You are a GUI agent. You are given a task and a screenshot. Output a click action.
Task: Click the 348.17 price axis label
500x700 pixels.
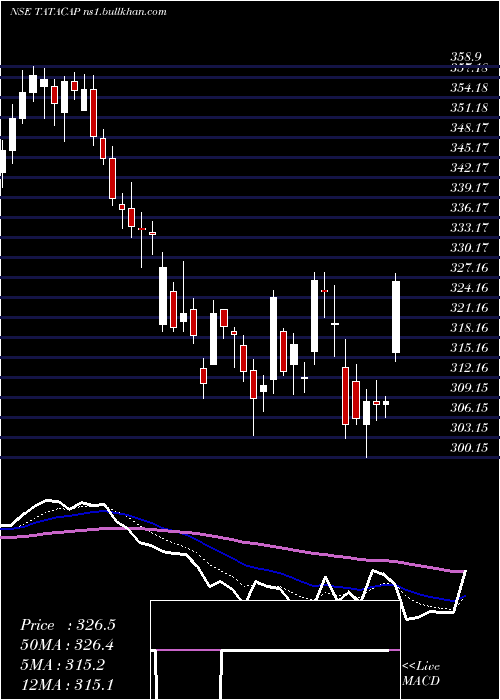pyautogui.click(x=468, y=128)
